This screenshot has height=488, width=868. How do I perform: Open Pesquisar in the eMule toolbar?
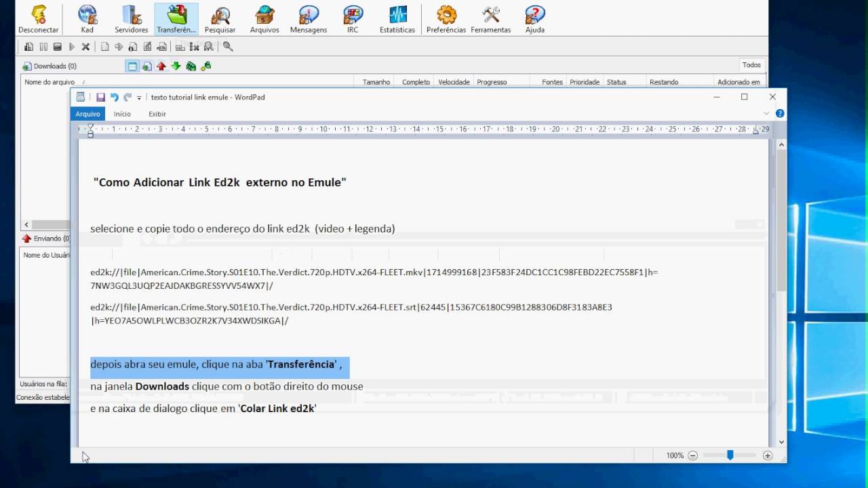pyautogui.click(x=220, y=19)
